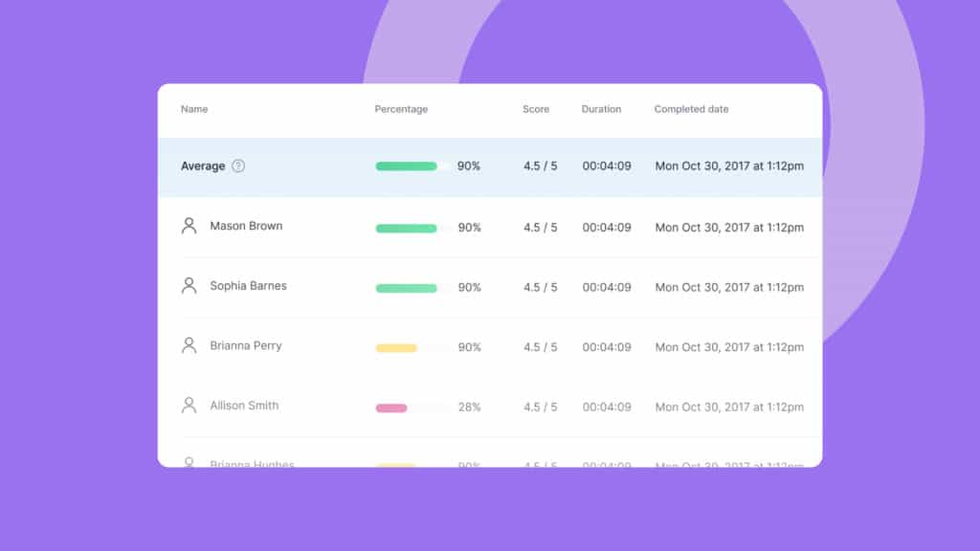This screenshot has height=551, width=980.
Task: Click the help icon next to Average
Action: point(238,166)
